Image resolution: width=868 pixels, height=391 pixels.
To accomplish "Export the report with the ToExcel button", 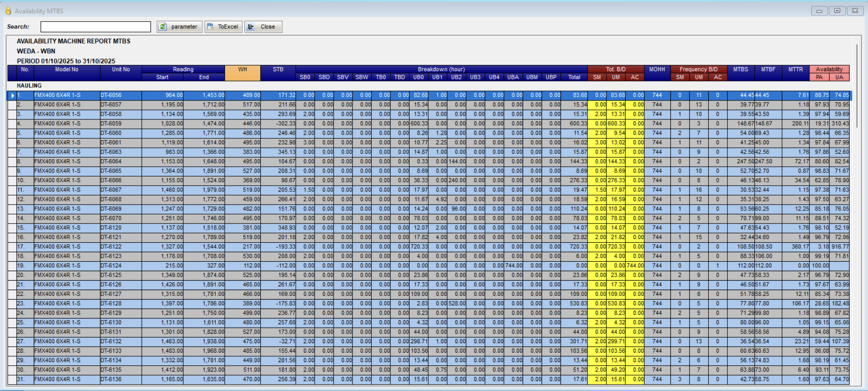I will pyautogui.click(x=223, y=27).
